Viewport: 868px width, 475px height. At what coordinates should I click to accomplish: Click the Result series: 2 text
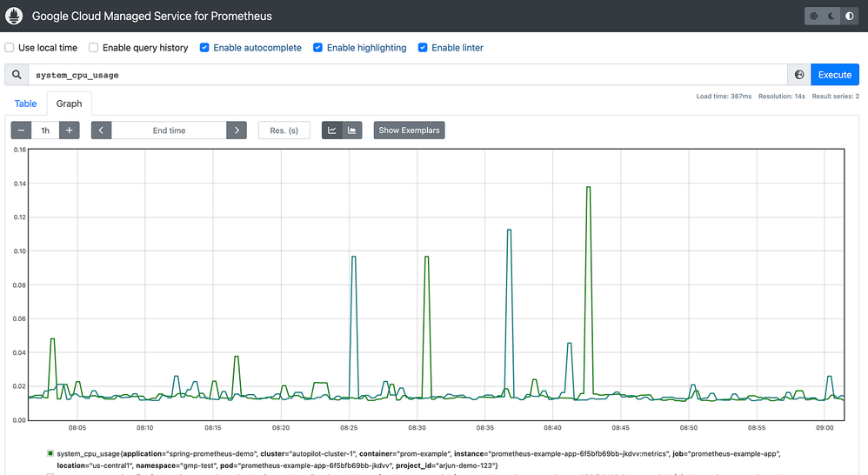click(x=835, y=97)
